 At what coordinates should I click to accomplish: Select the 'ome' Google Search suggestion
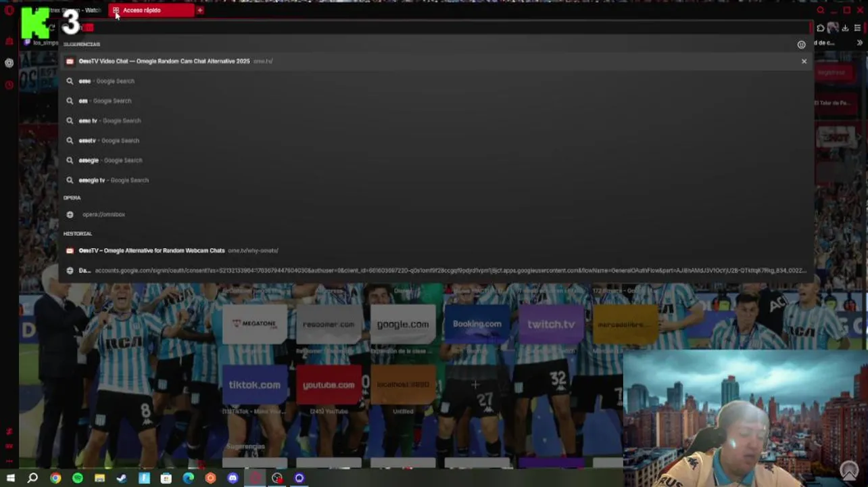coord(436,81)
